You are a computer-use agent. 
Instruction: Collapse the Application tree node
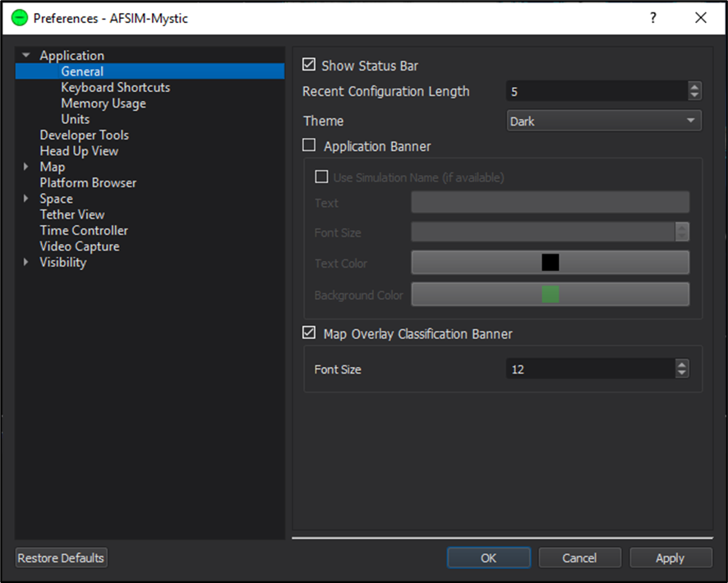click(x=26, y=55)
